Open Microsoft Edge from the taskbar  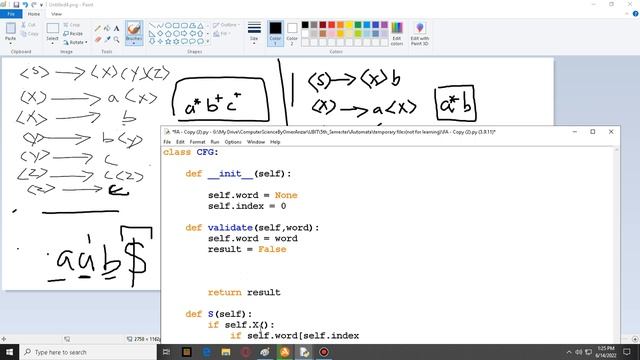[206, 352]
